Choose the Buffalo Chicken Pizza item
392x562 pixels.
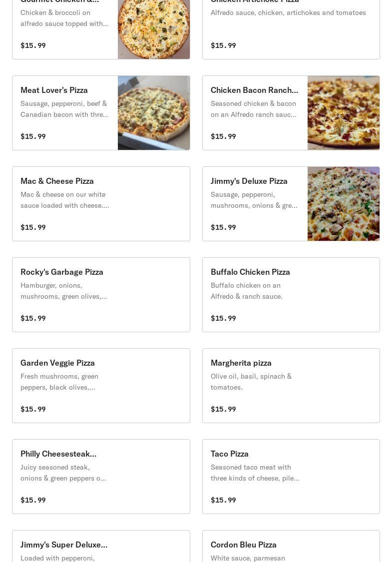(x=291, y=295)
